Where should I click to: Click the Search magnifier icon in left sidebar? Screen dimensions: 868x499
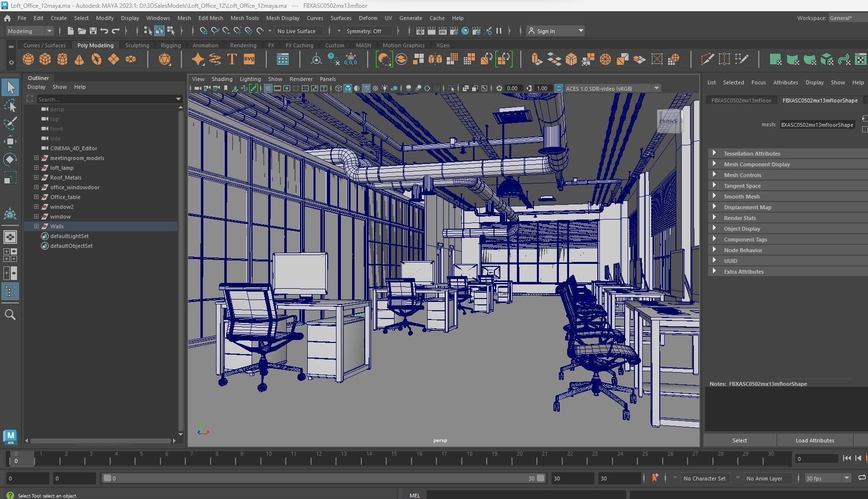(10, 315)
